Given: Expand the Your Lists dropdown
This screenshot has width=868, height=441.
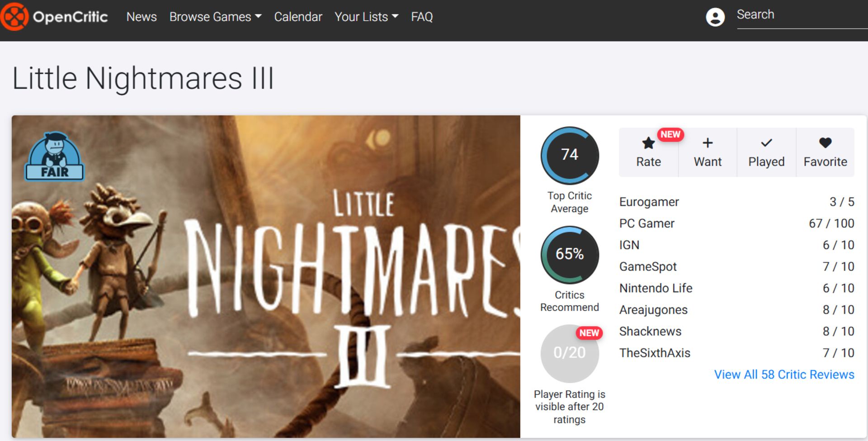Looking at the screenshot, I should point(366,17).
